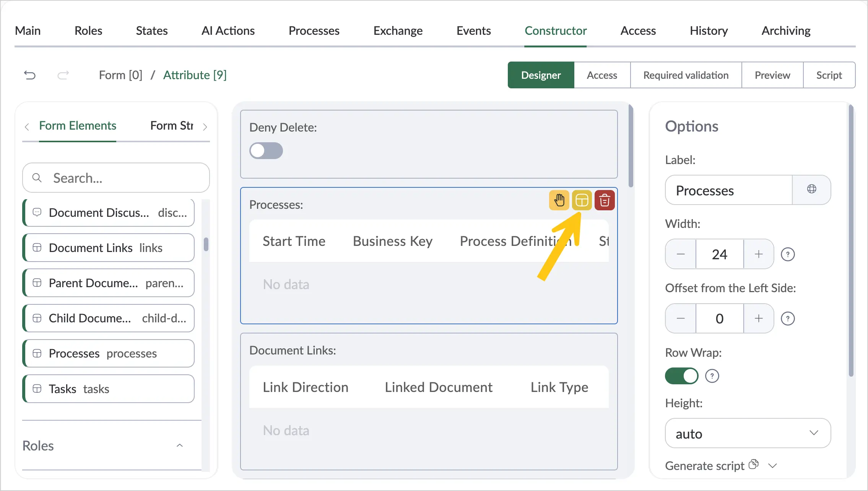Click the Link Type column header
This screenshot has width=868, height=491.
point(559,387)
